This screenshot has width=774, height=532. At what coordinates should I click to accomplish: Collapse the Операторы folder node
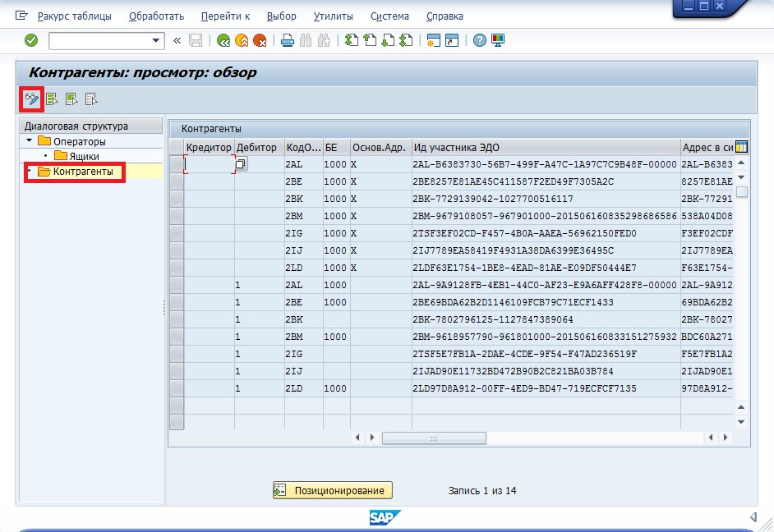coord(30,141)
